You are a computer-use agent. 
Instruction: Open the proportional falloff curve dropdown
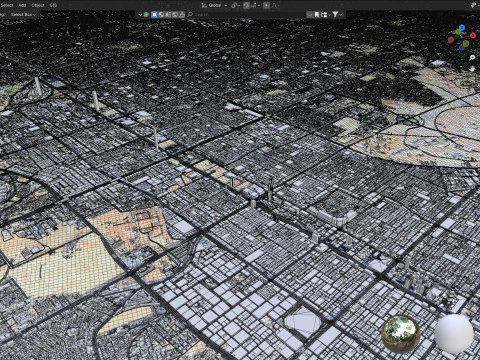coord(275,5)
